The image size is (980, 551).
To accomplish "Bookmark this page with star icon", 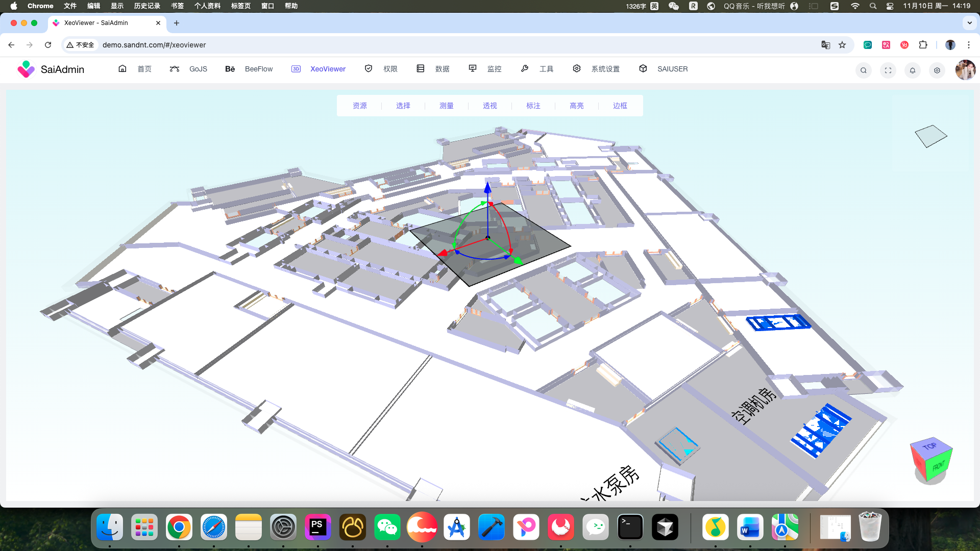I will [x=842, y=45].
